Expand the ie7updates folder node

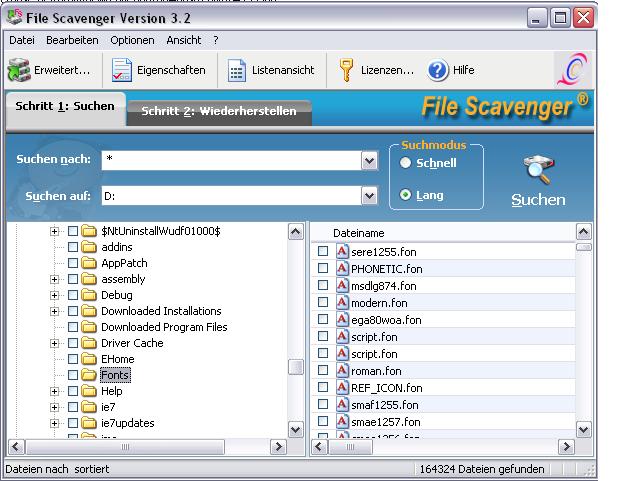54,423
